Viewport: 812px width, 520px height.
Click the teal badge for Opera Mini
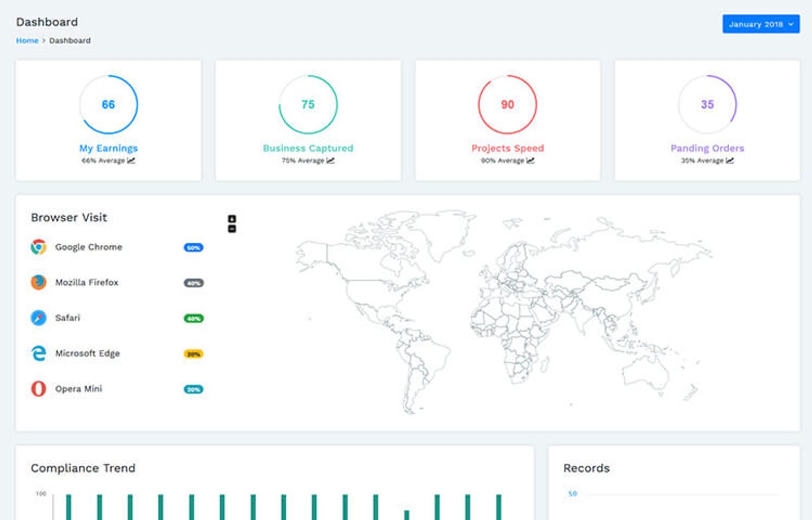point(193,389)
